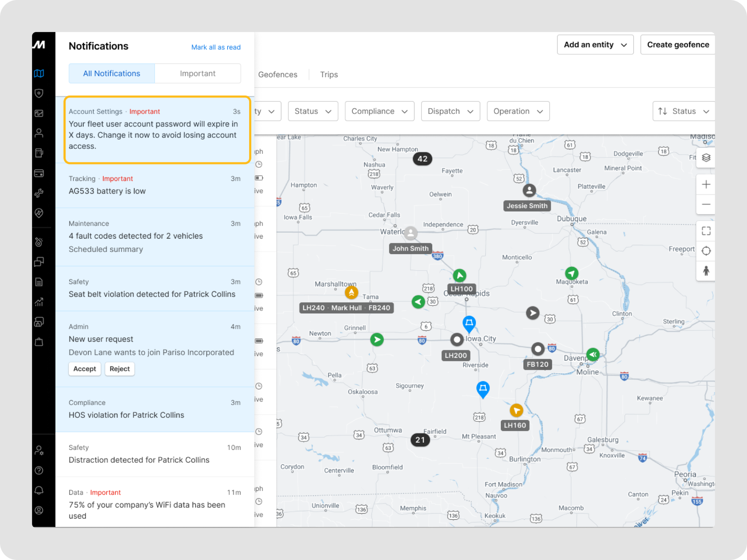Open the notifications bell icon
Image resolution: width=747 pixels, height=560 pixels.
39,490
